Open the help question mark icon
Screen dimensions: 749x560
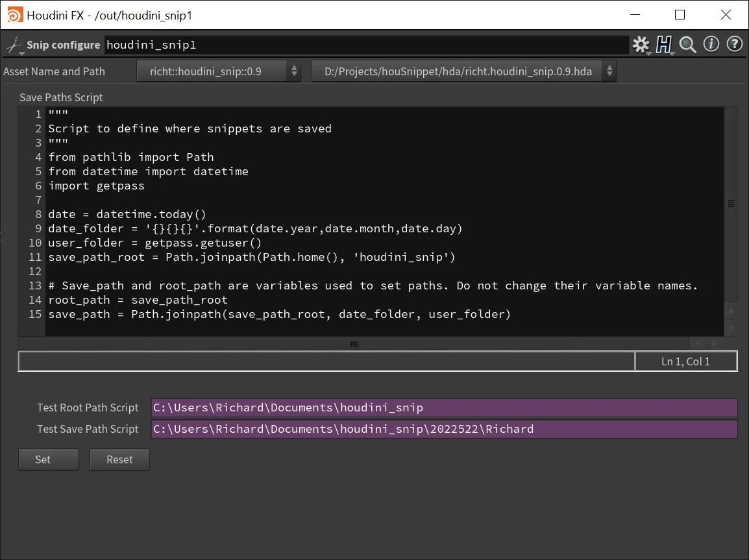734,45
